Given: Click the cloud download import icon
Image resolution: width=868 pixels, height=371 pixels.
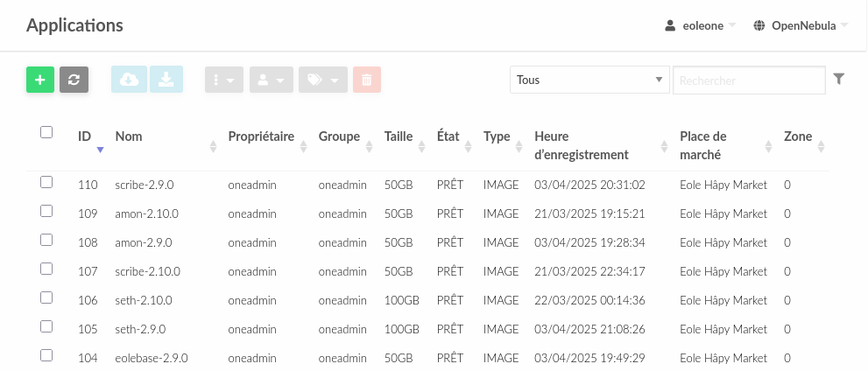Looking at the screenshot, I should (129, 80).
